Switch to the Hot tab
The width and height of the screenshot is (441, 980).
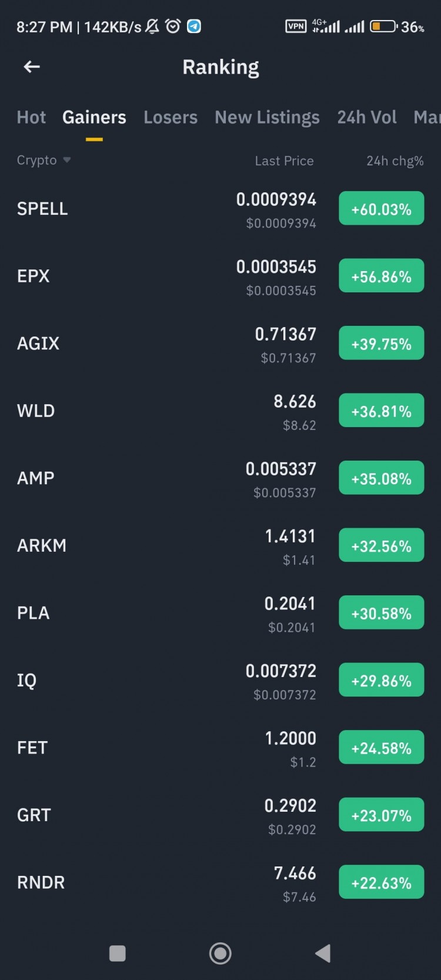point(31,117)
